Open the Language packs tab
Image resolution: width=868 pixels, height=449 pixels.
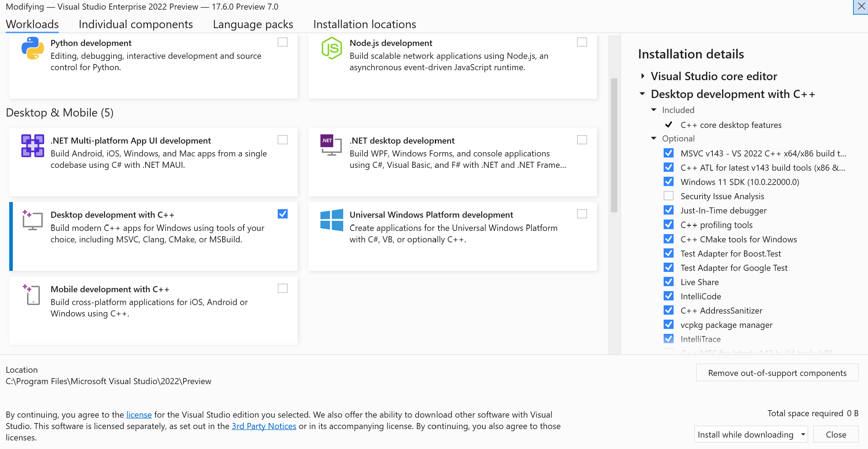(x=253, y=24)
